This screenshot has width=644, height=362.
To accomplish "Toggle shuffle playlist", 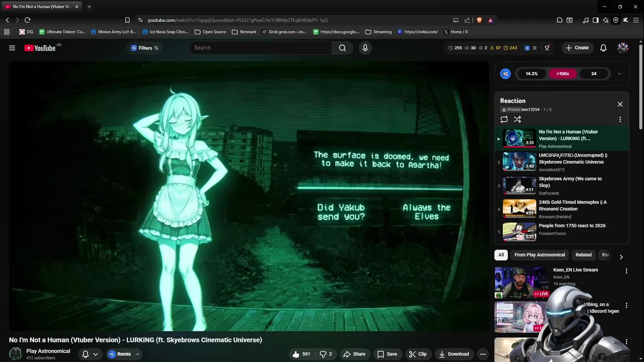I will point(517,119).
